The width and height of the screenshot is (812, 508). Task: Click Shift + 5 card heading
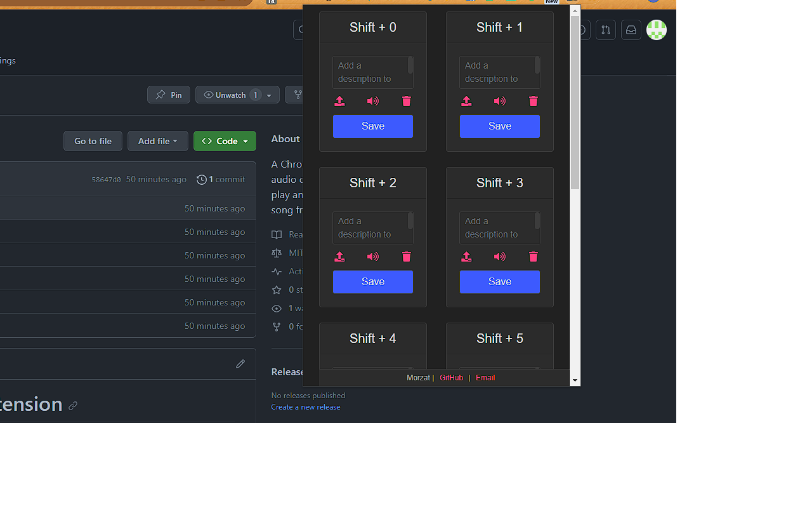coord(500,338)
